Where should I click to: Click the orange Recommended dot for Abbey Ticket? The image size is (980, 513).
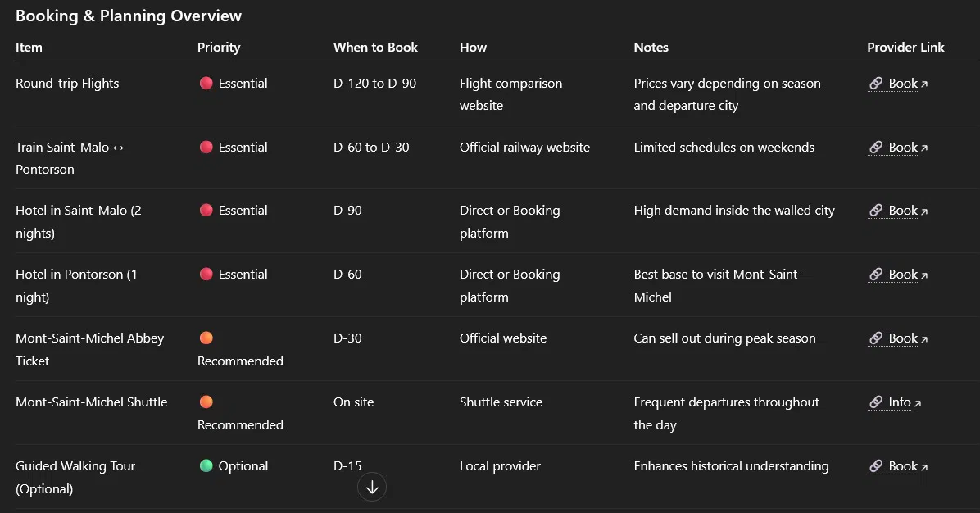(x=206, y=337)
